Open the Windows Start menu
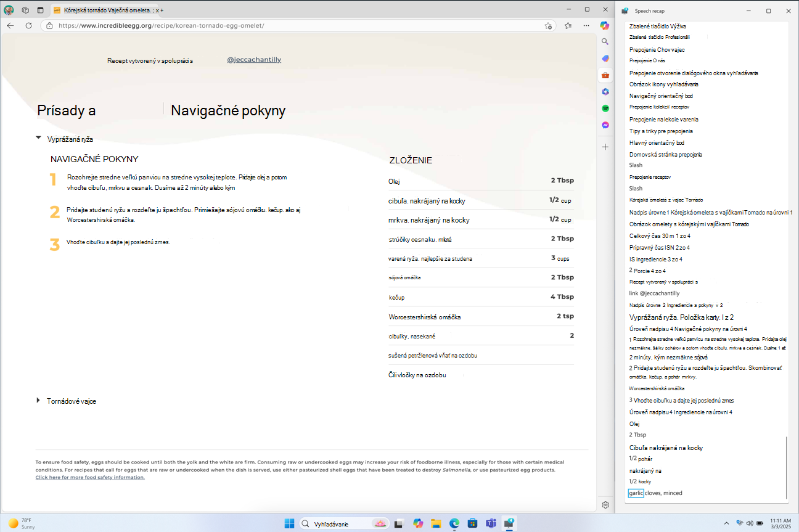The height and width of the screenshot is (532, 799). (x=289, y=523)
